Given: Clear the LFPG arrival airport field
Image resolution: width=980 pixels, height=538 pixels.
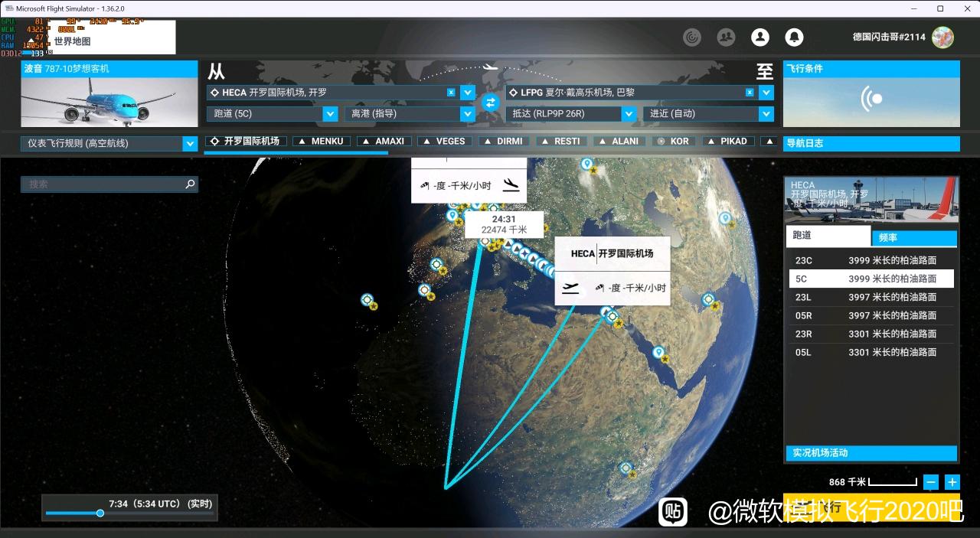Looking at the screenshot, I should pos(750,93).
